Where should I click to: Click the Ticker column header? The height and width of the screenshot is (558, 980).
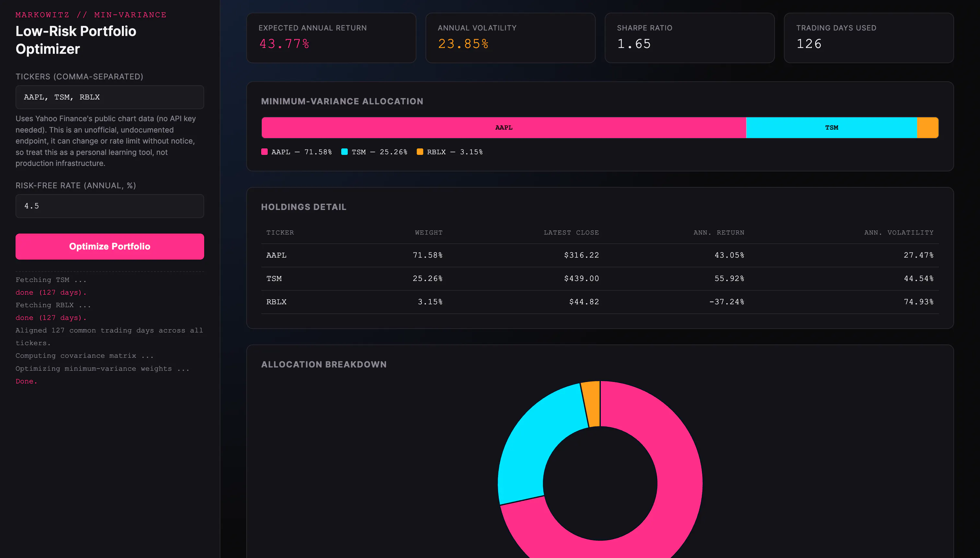pyautogui.click(x=280, y=233)
